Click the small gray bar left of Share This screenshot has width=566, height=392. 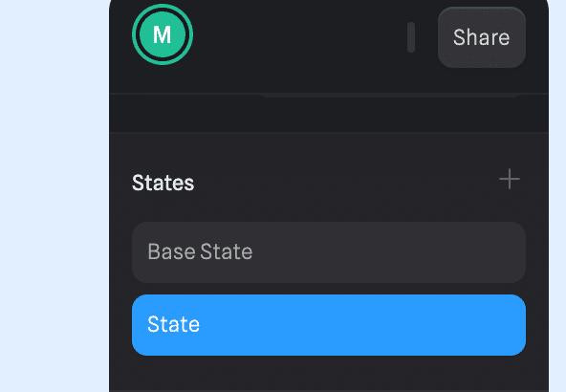[411, 37]
